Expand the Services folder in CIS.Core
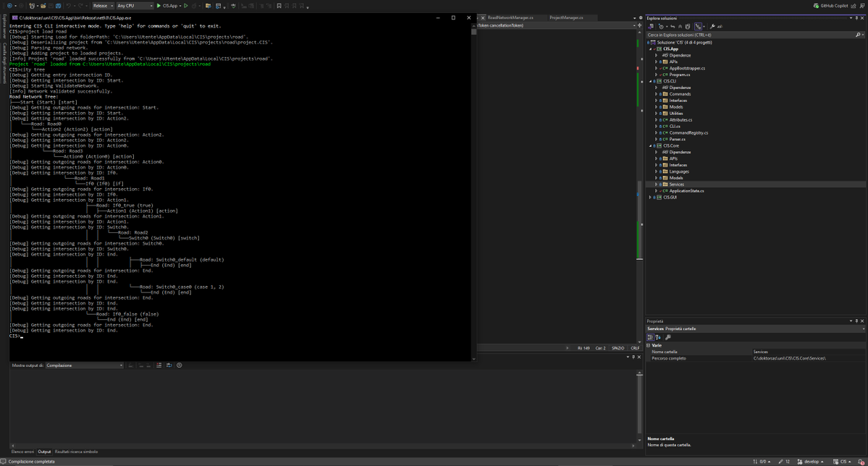Screen dimensions: 868x466 click(x=657, y=185)
